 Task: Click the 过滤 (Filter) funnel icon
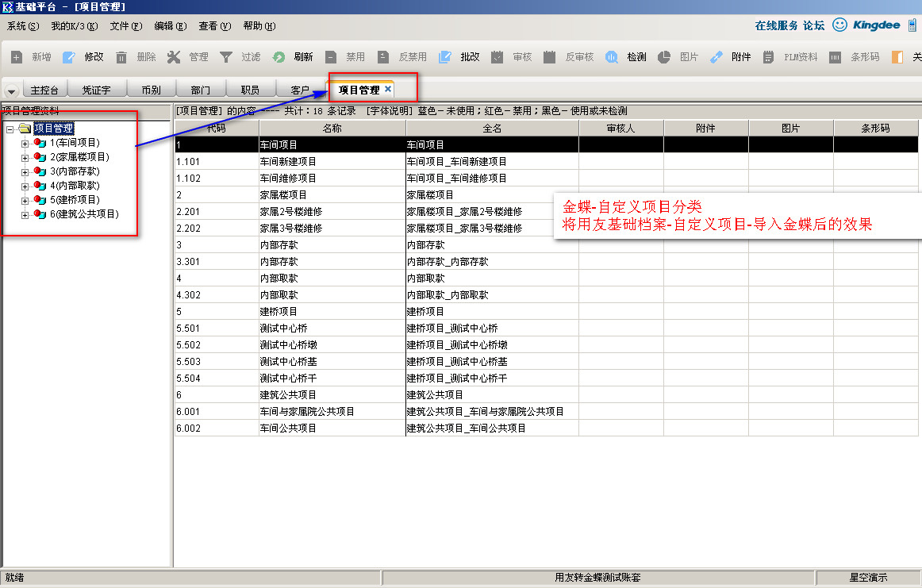226,57
